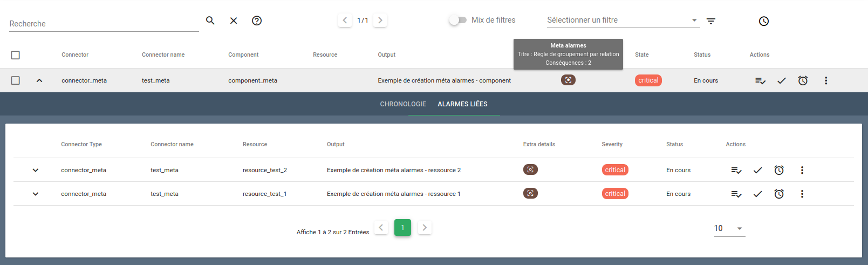
Task: Click critical severity badge for resource_test_1
Action: 615,194
